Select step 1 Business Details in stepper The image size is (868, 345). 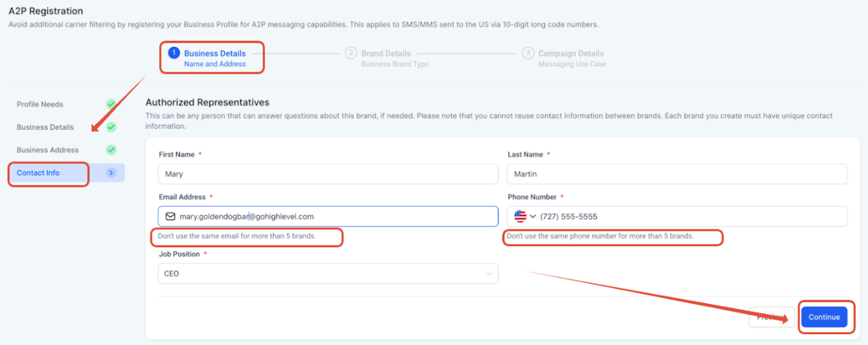pos(207,58)
